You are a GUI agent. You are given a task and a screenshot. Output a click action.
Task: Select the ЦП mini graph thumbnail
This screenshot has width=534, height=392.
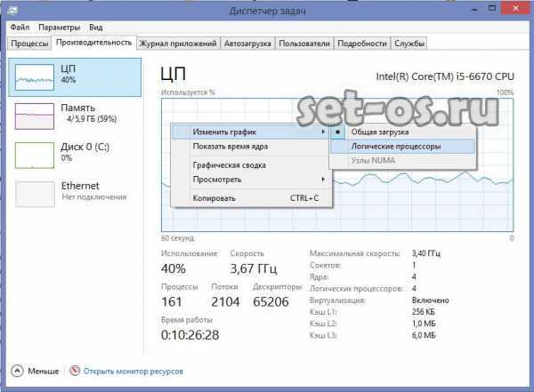35,77
